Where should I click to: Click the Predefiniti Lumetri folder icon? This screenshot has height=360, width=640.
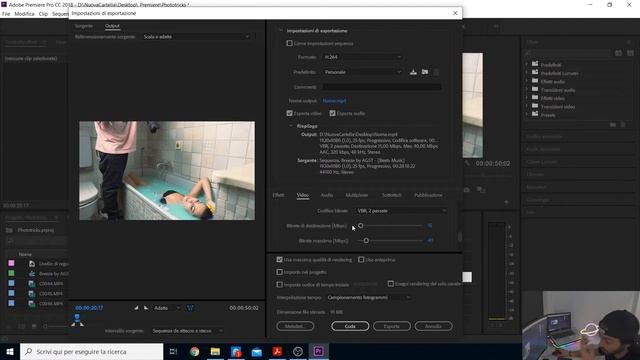click(x=535, y=72)
